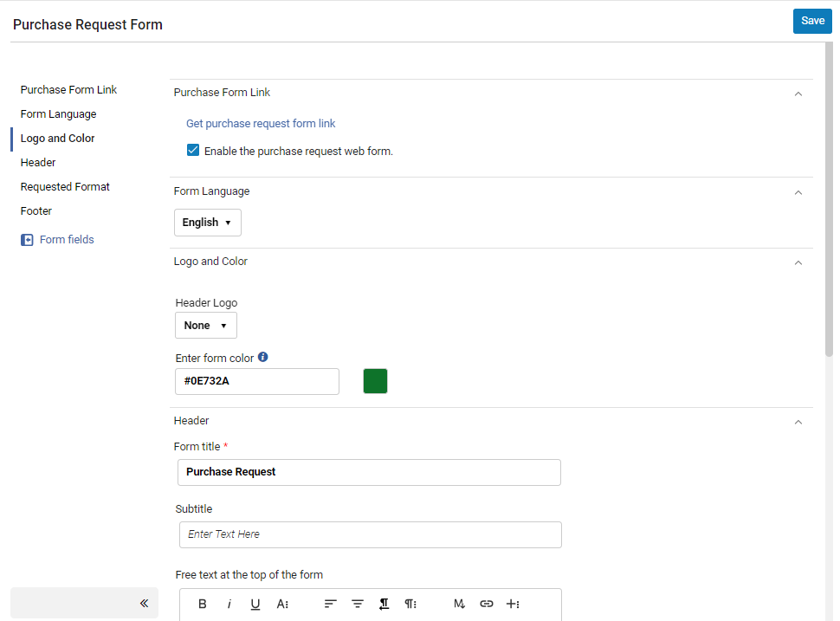Collapse the Header section chevron
Image resolution: width=840 pixels, height=621 pixels.
[x=798, y=422]
